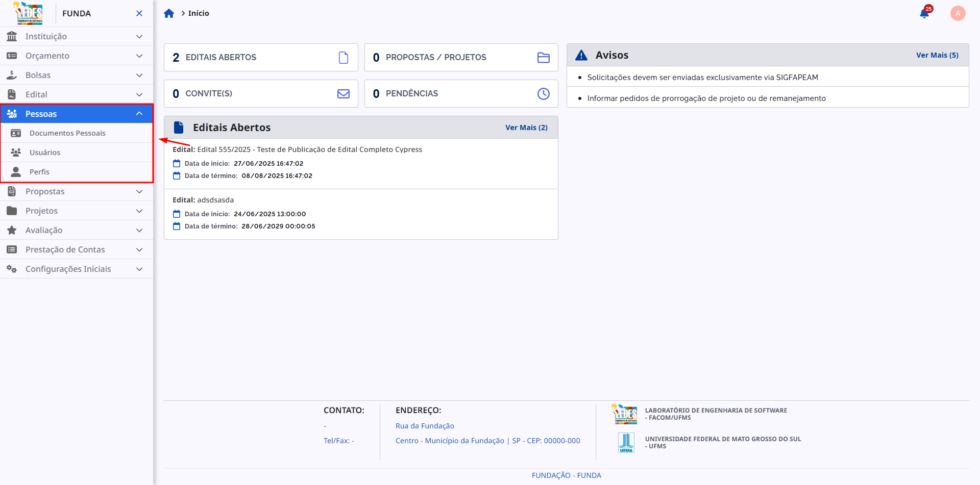Click the warning triangle icon in Avisos panel
Screen dimensions: 980x485
581,55
